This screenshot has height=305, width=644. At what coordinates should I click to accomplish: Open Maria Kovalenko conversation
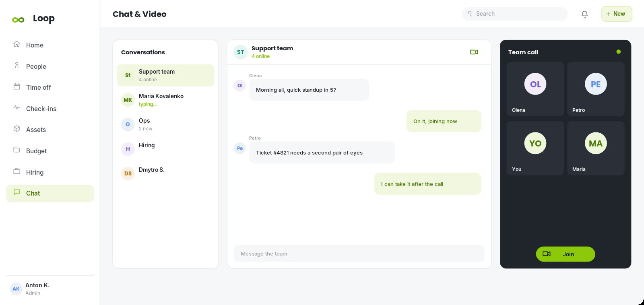165,100
